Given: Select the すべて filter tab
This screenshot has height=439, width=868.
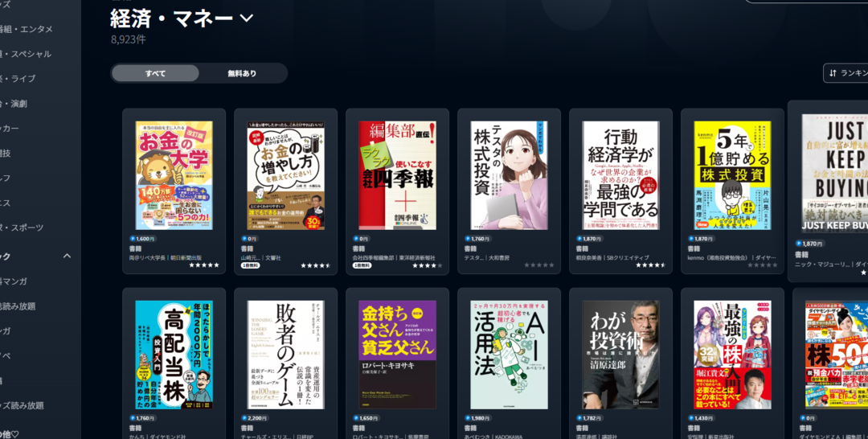Looking at the screenshot, I should click(156, 73).
